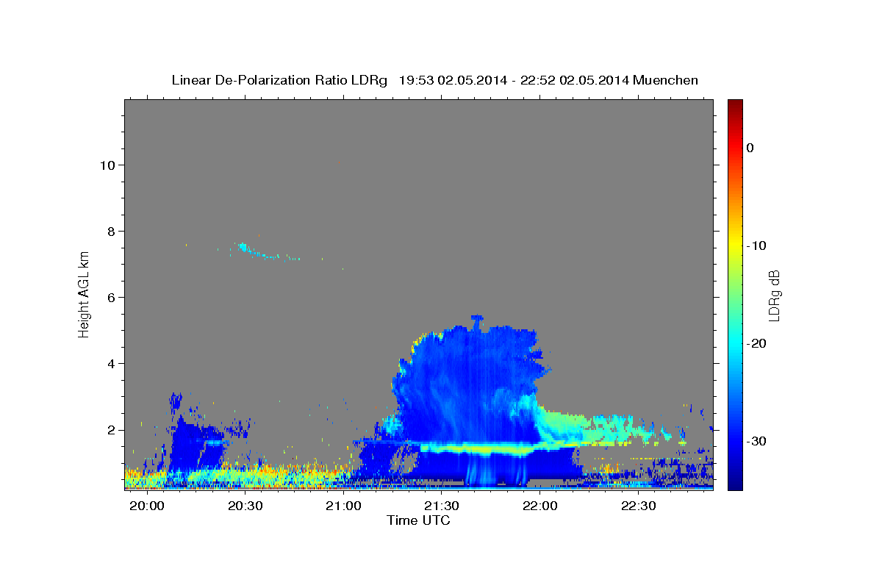The image size is (882, 588).
Task: Click the date range text '19:53 02.05.2014 - 22:52 02.05.2014'
Action: [x=513, y=80]
